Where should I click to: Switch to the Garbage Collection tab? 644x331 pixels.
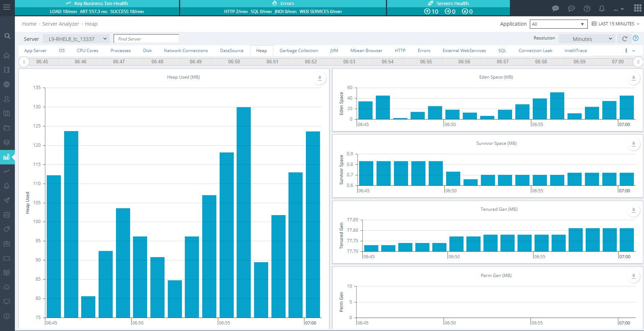coord(299,51)
